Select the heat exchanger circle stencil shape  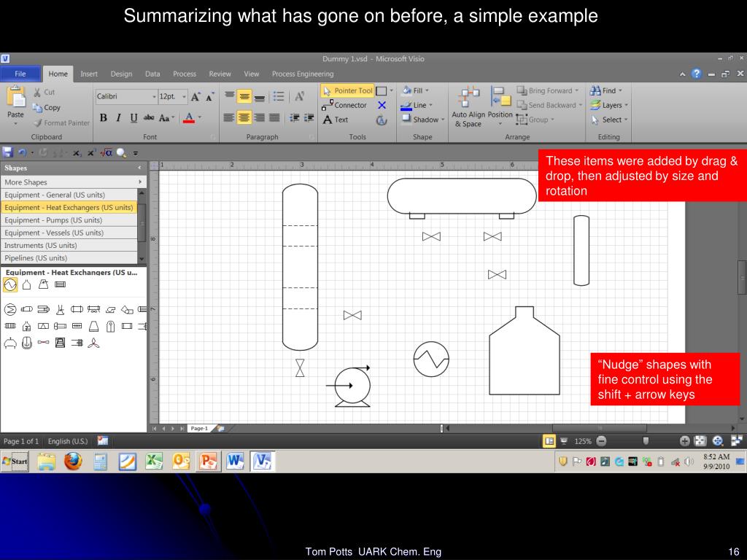click(10, 285)
